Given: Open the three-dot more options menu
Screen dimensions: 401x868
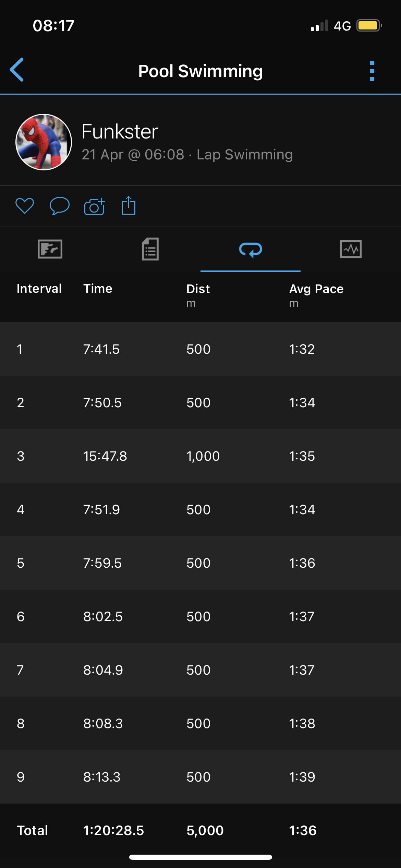Looking at the screenshot, I should click(x=372, y=71).
